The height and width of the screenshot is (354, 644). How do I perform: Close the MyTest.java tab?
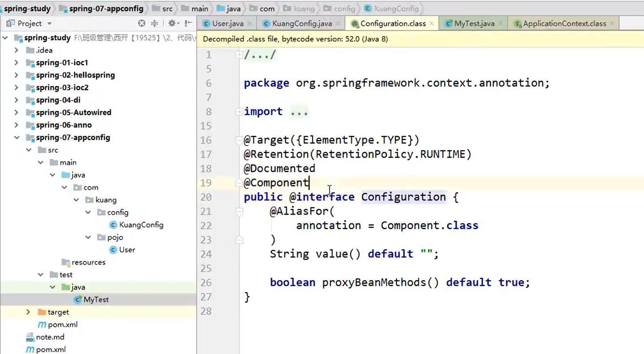click(x=501, y=24)
